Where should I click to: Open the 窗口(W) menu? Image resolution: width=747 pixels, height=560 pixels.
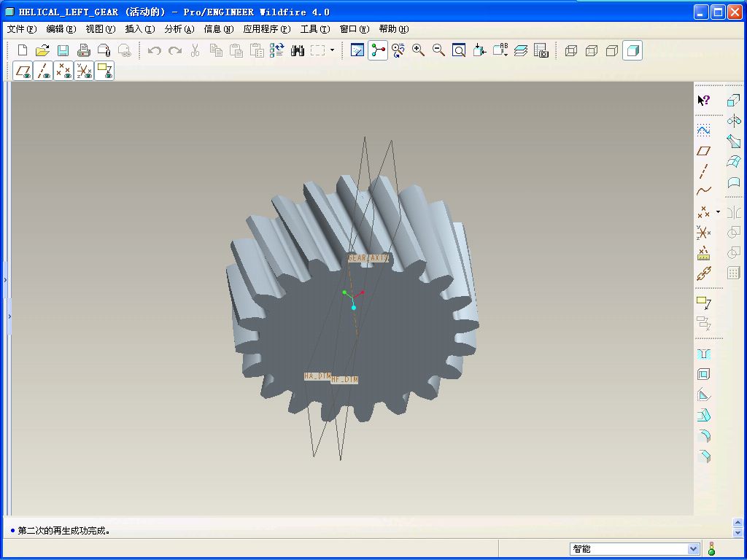tap(355, 29)
